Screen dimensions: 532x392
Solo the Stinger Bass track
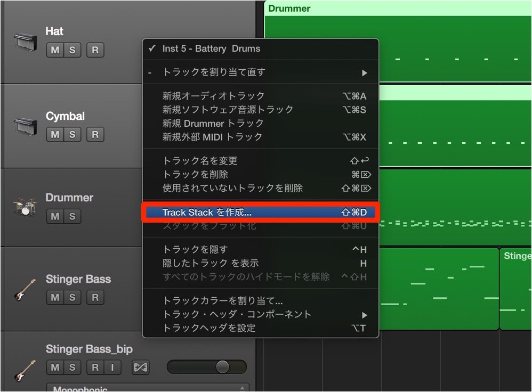72,297
